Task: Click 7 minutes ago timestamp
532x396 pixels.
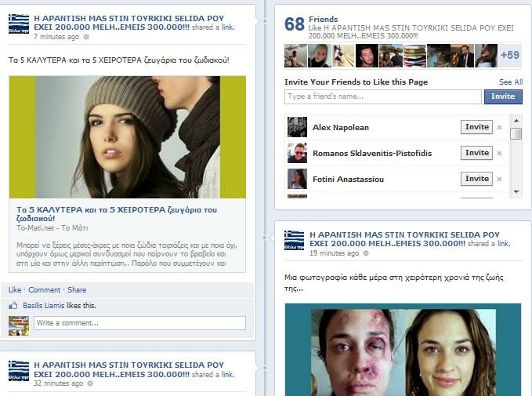Action: (56, 37)
